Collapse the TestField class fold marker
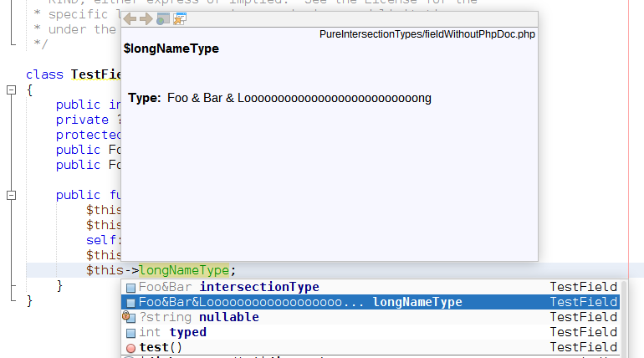This screenshot has height=358, width=644. tap(12, 89)
